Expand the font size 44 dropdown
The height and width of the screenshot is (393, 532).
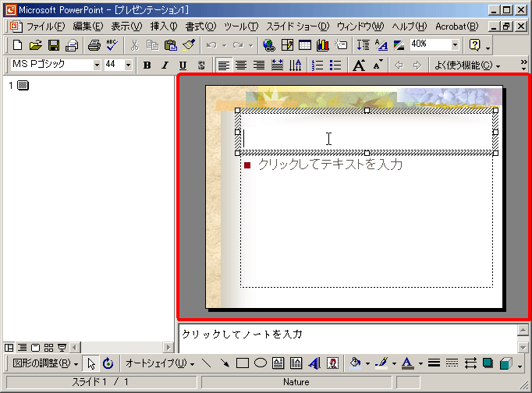click(129, 65)
